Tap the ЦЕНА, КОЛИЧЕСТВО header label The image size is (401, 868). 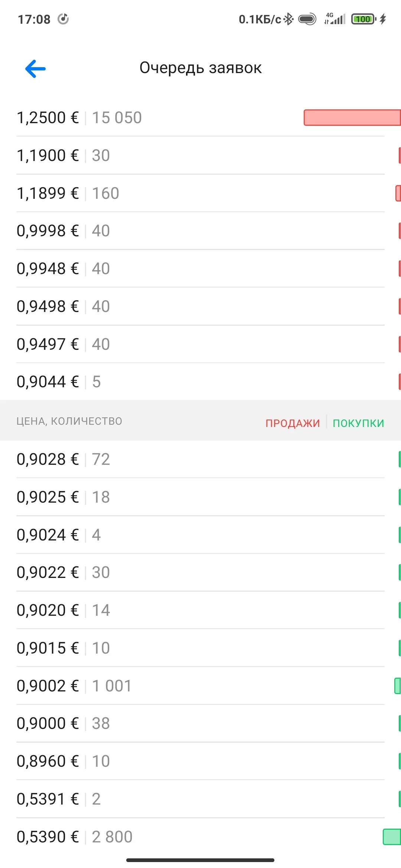point(69,421)
